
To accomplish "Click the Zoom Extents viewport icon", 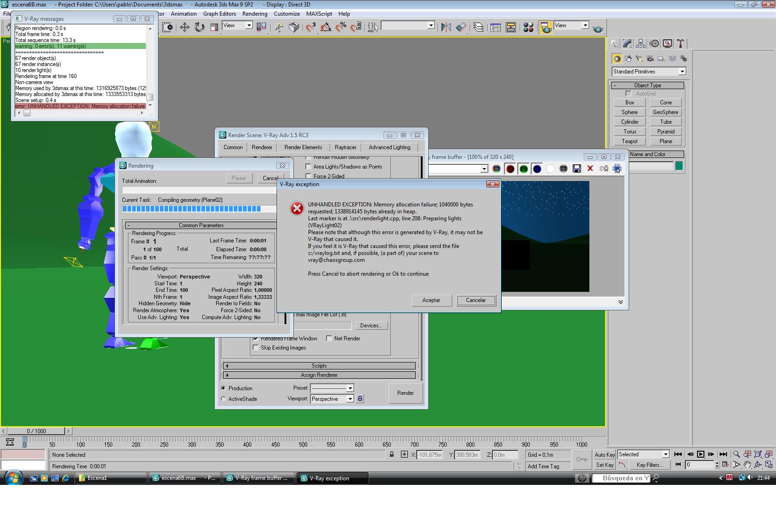I will coord(758,454).
